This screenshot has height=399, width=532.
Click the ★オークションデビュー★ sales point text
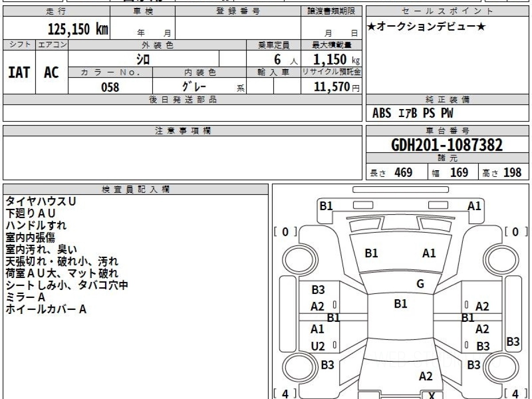[x=426, y=27]
